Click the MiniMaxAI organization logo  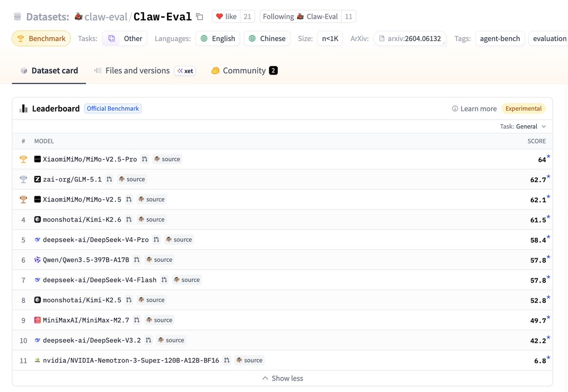pos(38,320)
